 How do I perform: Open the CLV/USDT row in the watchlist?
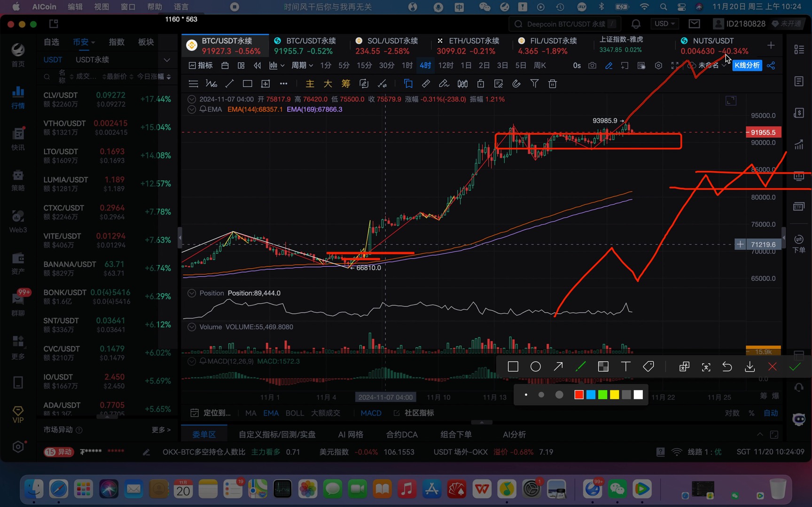click(108, 99)
